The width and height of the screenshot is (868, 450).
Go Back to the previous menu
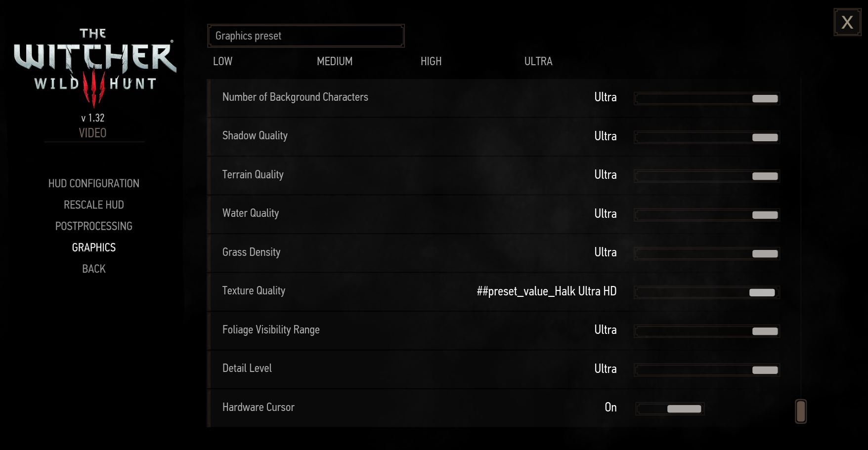94,269
